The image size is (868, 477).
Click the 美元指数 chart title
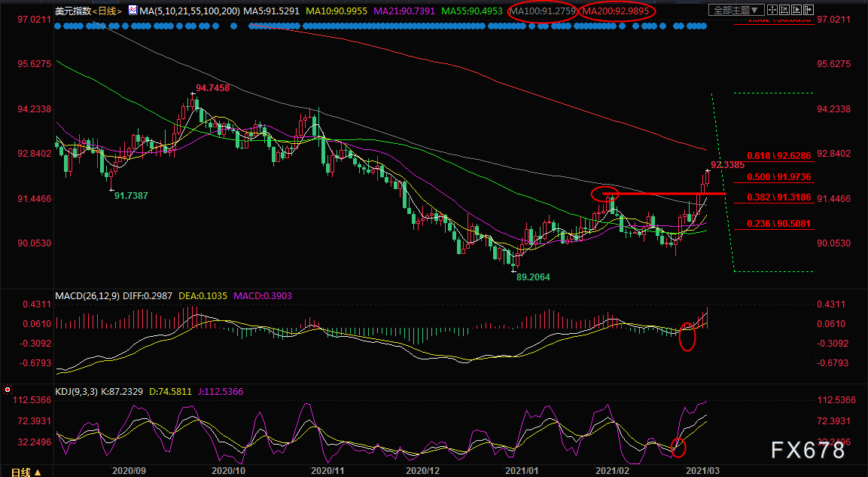(x=72, y=11)
